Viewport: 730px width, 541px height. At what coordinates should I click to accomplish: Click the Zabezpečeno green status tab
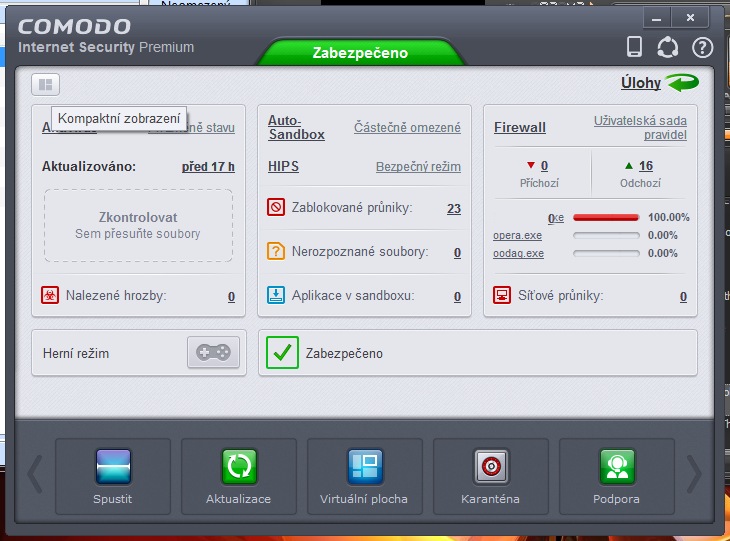pos(360,52)
